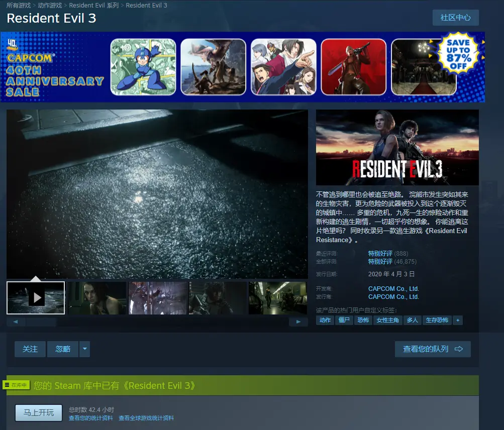Select the Devil May Cry banner tile
Image resolution: width=504 pixels, height=430 pixels.
(354, 67)
